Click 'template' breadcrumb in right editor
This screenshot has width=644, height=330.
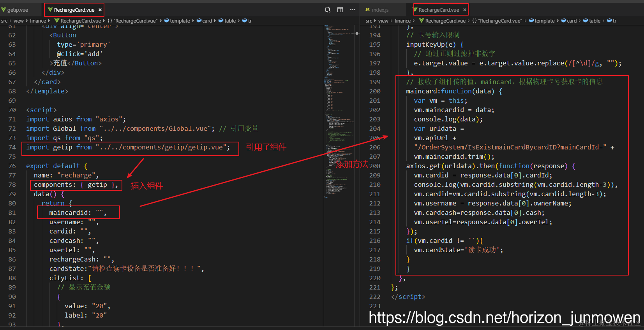[545, 21]
